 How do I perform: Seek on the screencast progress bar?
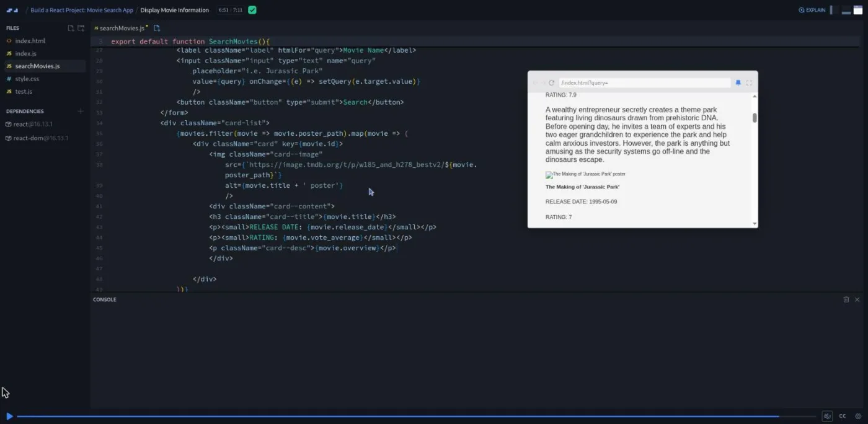click(x=415, y=417)
